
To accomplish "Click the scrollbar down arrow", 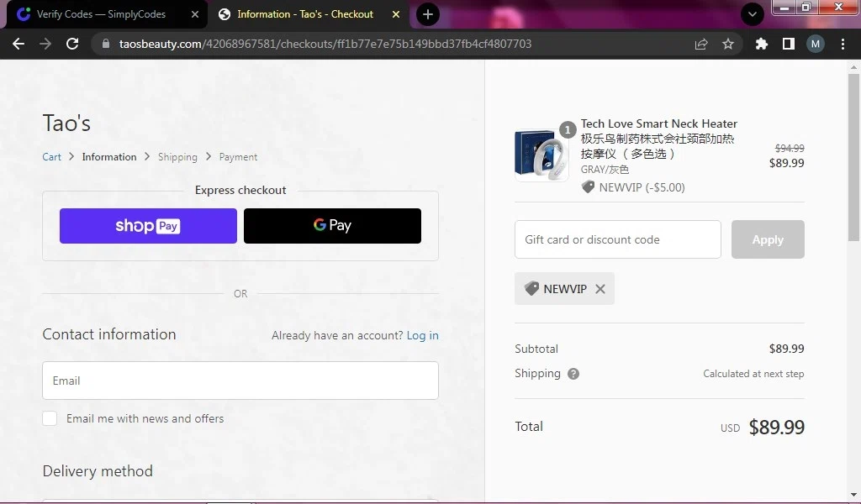I will 853,496.
